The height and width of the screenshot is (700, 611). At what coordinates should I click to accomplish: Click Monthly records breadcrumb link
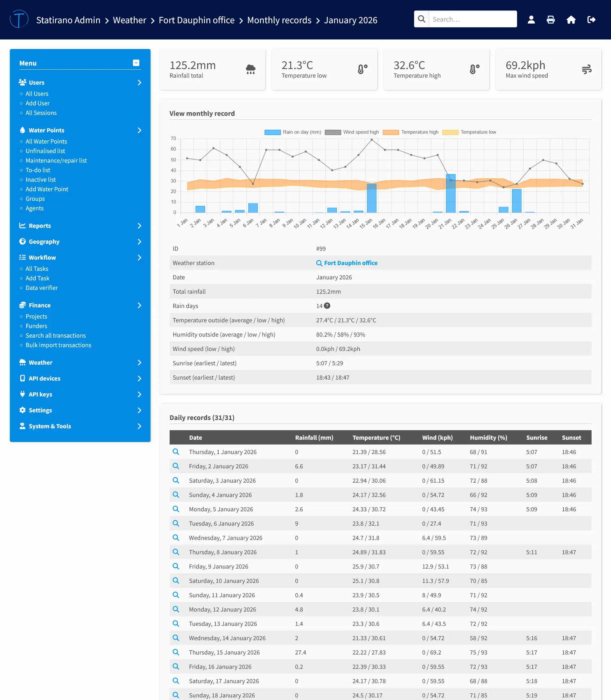point(279,20)
